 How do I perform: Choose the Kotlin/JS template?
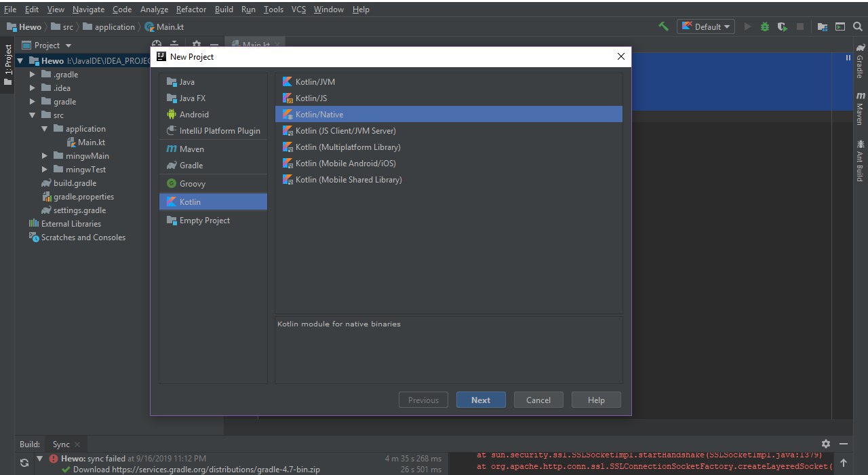click(448, 98)
